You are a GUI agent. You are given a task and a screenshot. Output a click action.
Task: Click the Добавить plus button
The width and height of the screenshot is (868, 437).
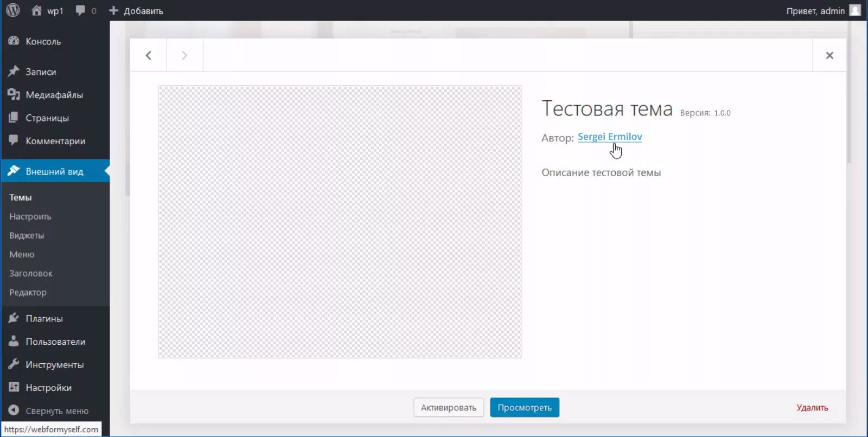pos(136,11)
